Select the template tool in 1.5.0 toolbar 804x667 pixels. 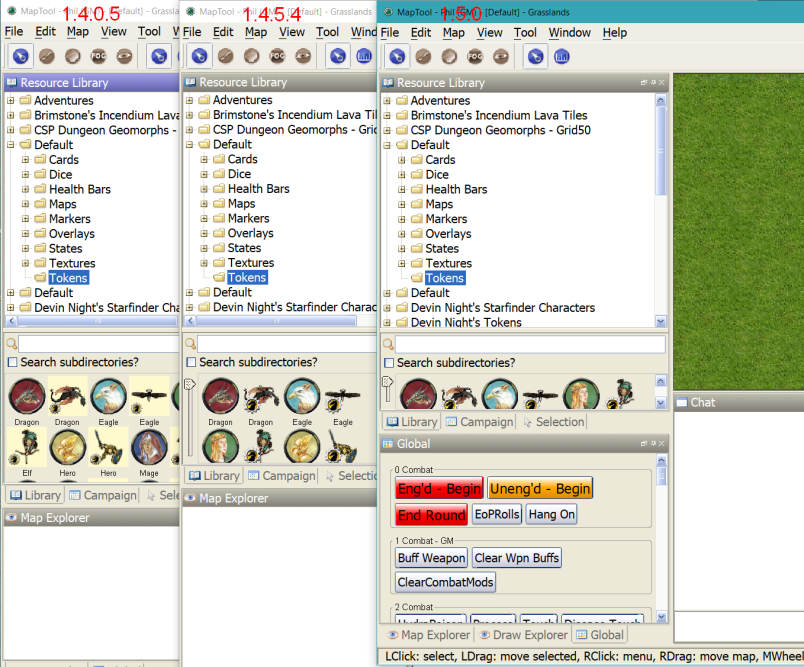[449, 56]
